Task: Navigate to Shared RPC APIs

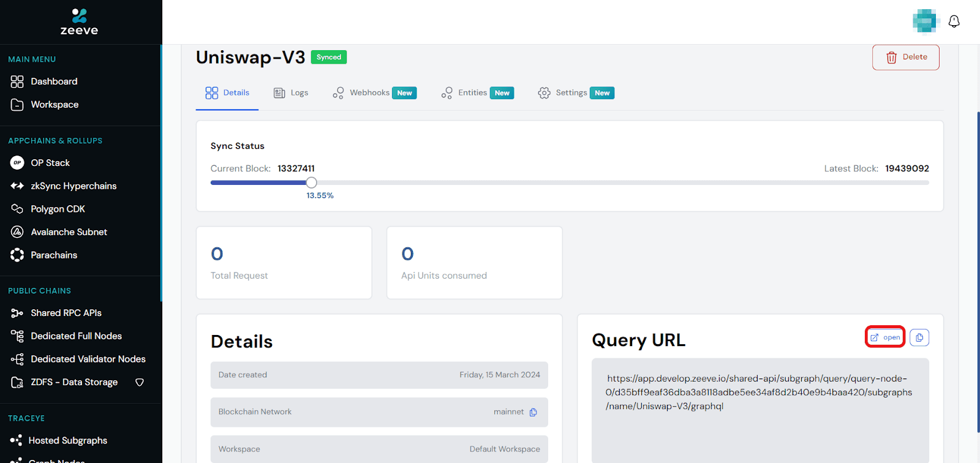Action: coord(66,313)
